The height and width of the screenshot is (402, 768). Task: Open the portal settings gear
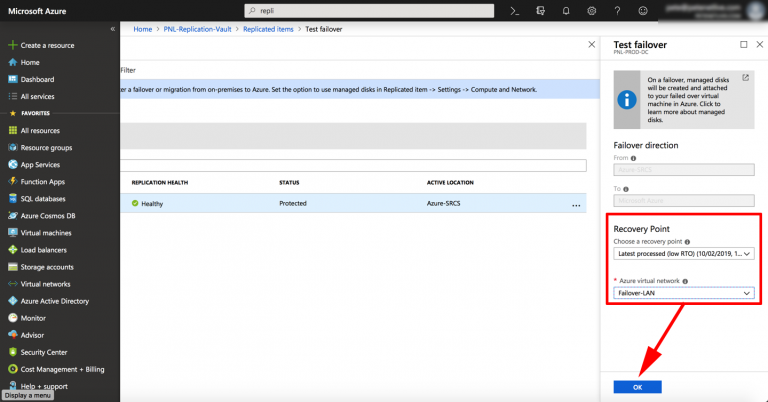[592, 11]
